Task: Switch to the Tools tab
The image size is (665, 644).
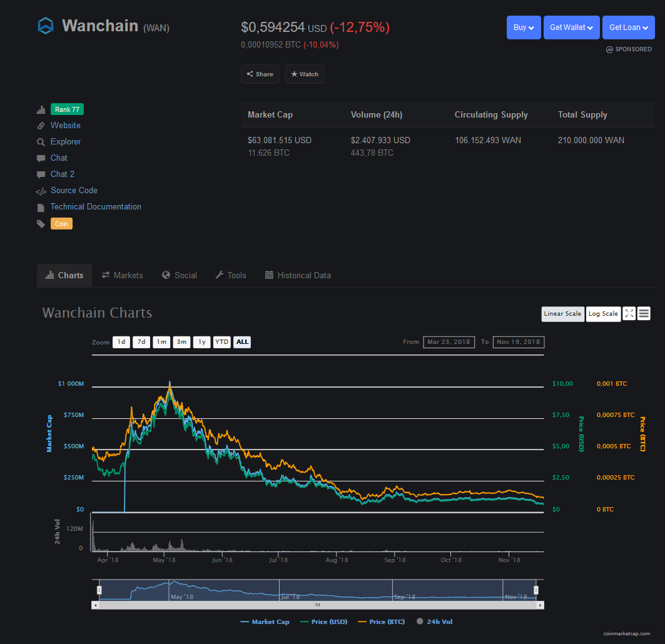Action: (231, 276)
